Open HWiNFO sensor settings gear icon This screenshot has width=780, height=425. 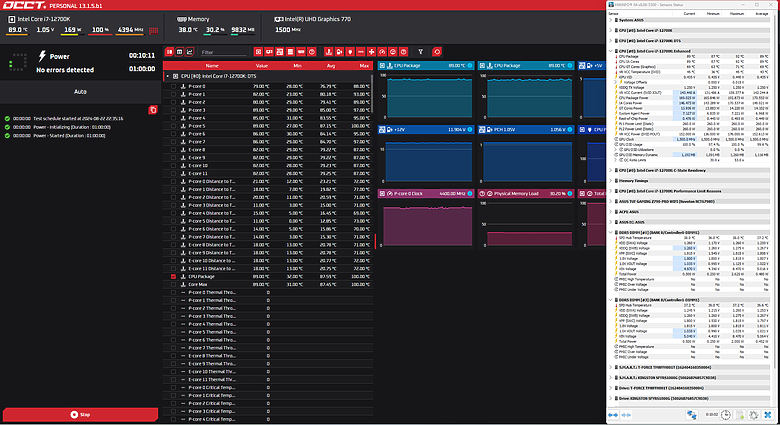tap(754, 415)
